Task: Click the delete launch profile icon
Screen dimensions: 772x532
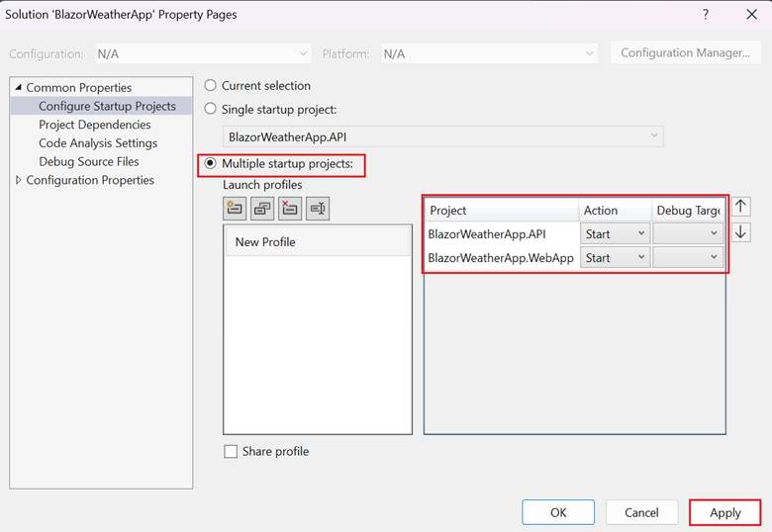Action: (x=290, y=209)
